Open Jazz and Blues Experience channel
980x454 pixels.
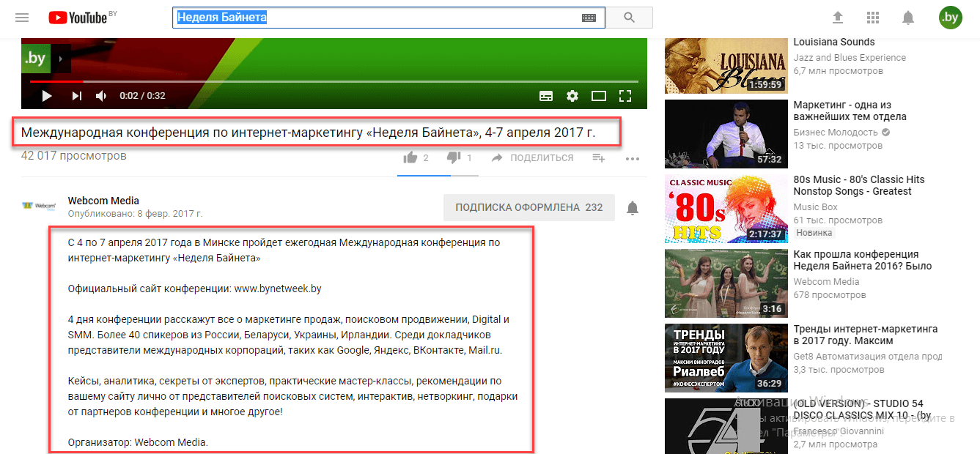point(850,58)
